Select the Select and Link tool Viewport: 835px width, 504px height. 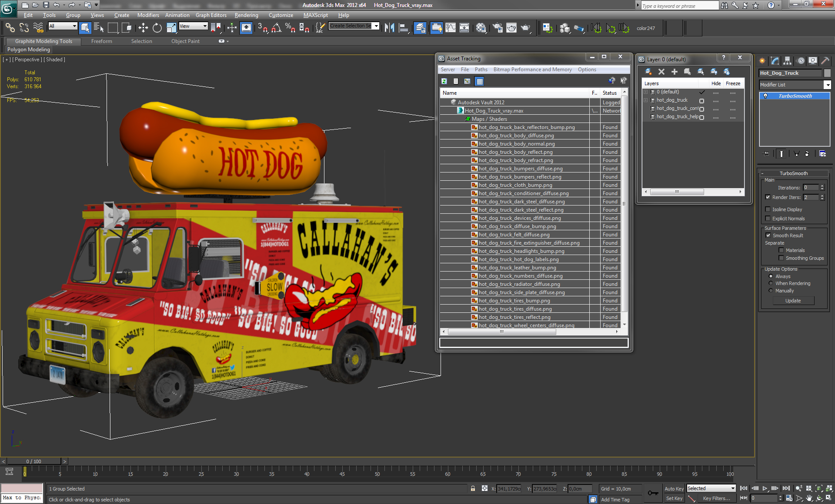(x=10, y=28)
